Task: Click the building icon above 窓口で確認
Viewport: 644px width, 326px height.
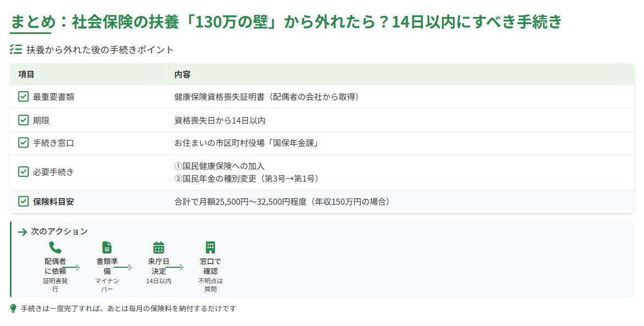Action: (210, 248)
